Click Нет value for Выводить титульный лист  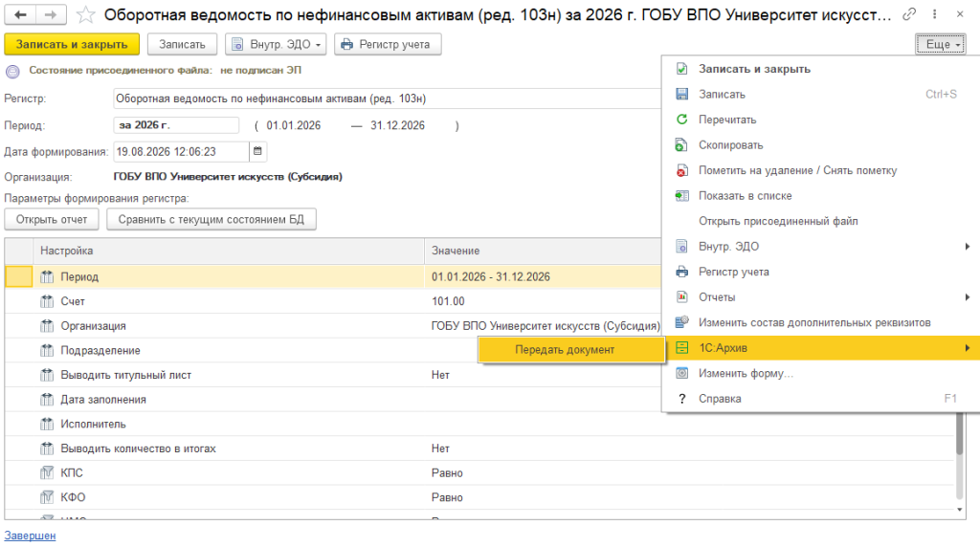tap(440, 375)
